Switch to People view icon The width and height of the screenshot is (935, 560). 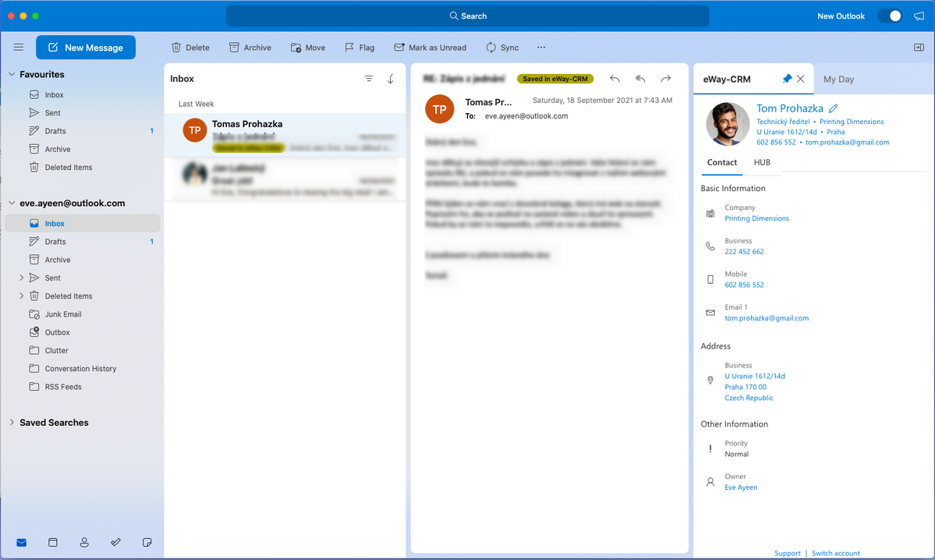(x=84, y=542)
